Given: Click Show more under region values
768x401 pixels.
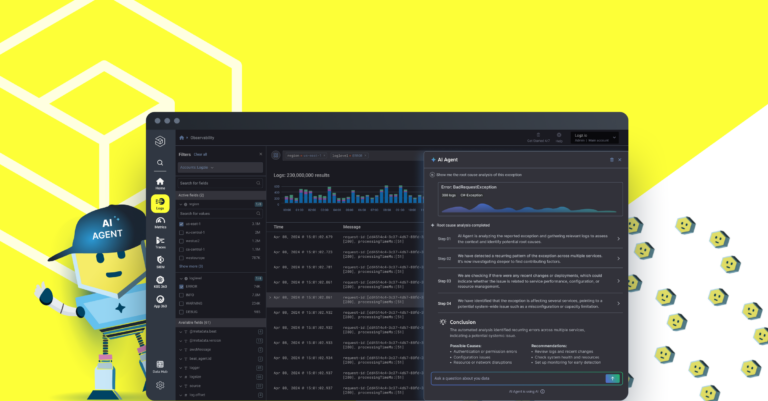Looking at the screenshot, I should coord(188,268).
